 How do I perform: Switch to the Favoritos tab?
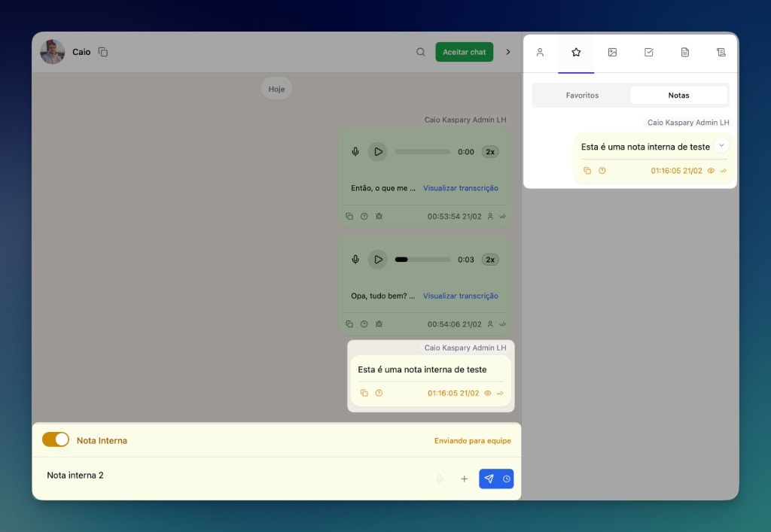pos(581,95)
